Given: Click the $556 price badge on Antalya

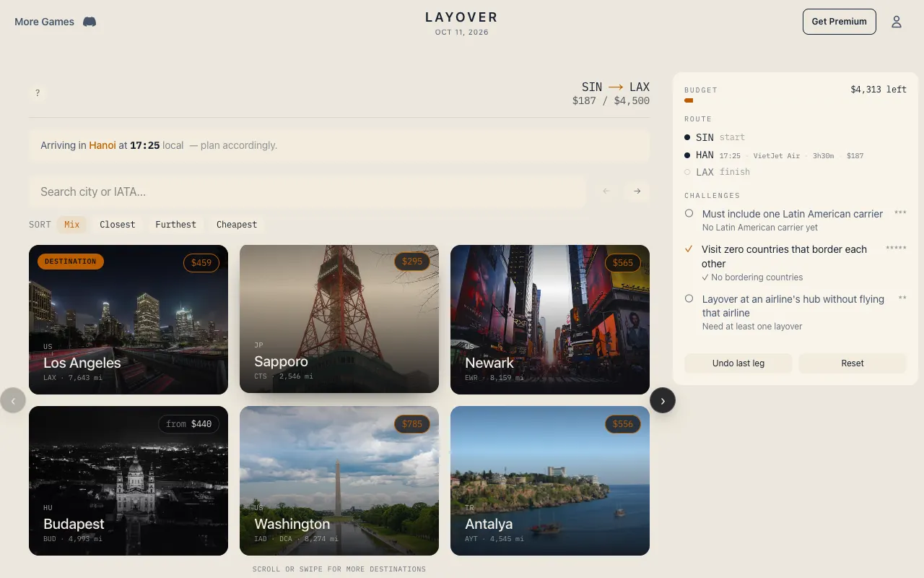Looking at the screenshot, I should pos(623,424).
